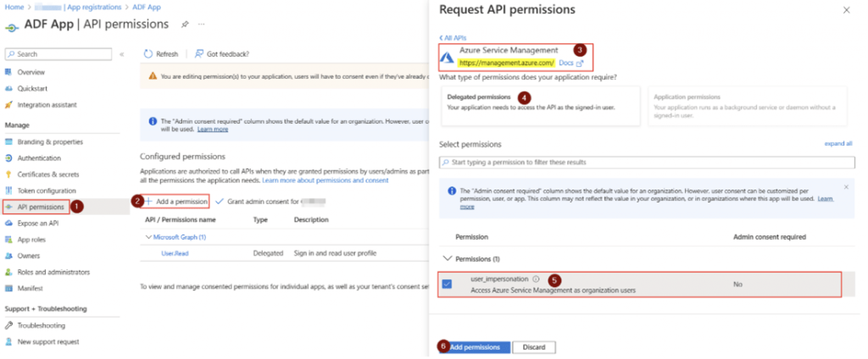Click the pin icon beside page title
The width and height of the screenshot is (868, 359).
[185, 25]
